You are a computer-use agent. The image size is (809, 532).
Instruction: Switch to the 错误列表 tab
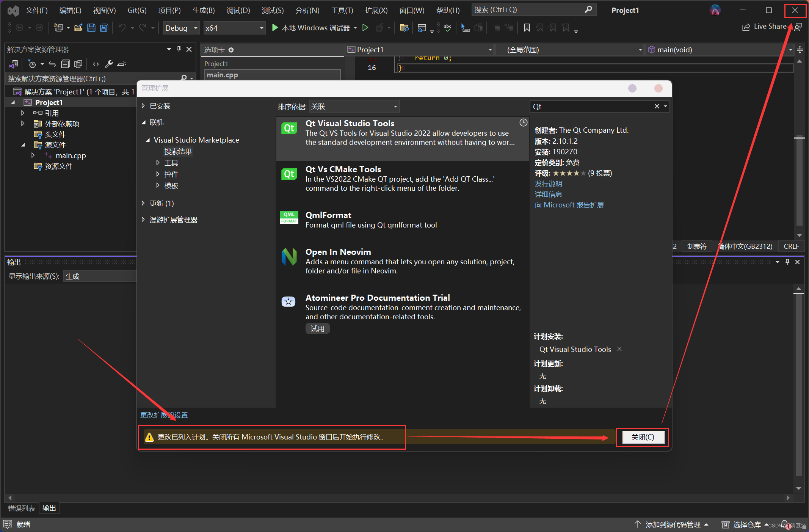(22, 508)
